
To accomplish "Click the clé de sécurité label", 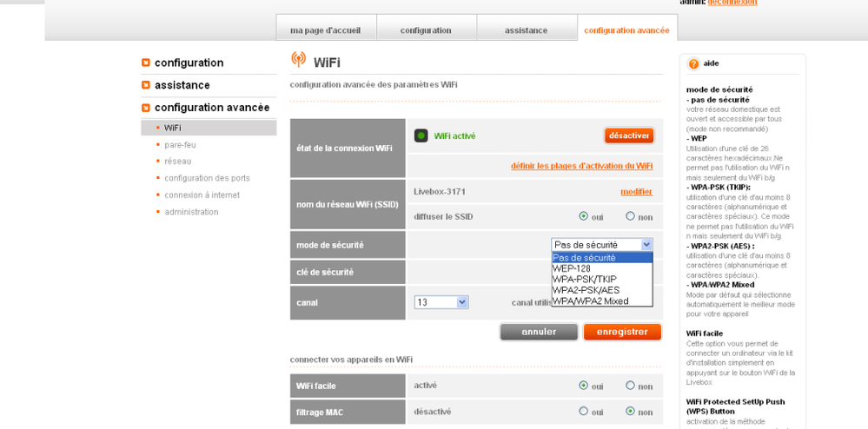I will point(325,273).
